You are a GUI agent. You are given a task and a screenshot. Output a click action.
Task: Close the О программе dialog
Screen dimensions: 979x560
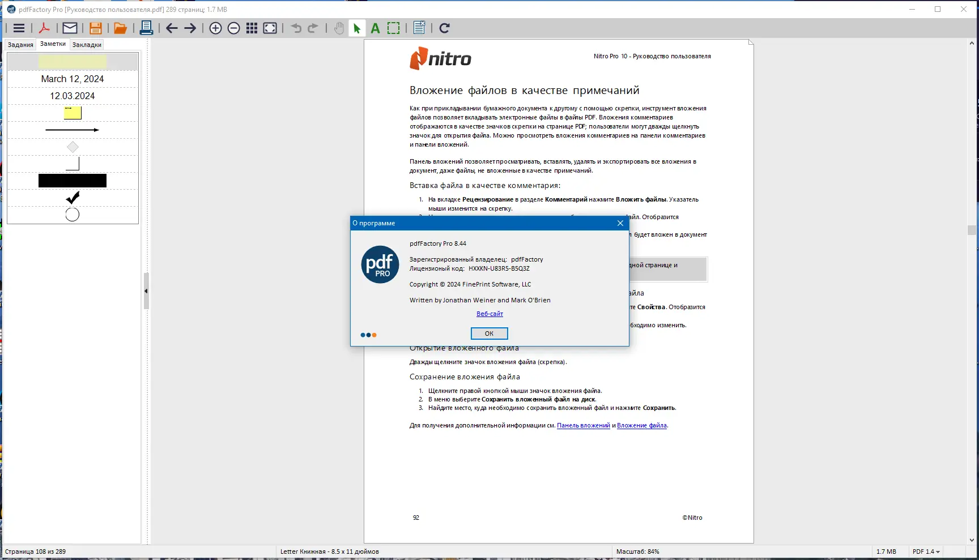620,223
